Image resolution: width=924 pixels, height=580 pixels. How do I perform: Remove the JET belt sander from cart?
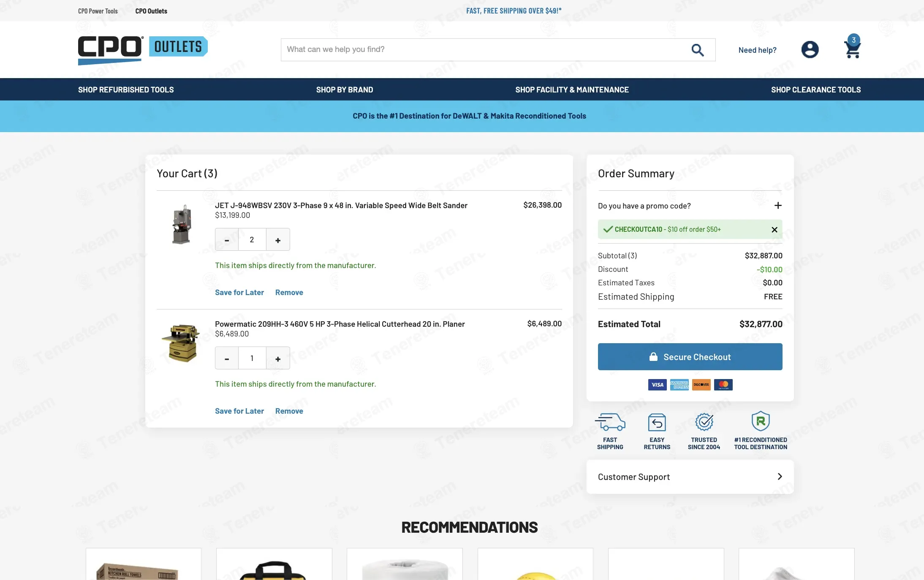click(289, 293)
